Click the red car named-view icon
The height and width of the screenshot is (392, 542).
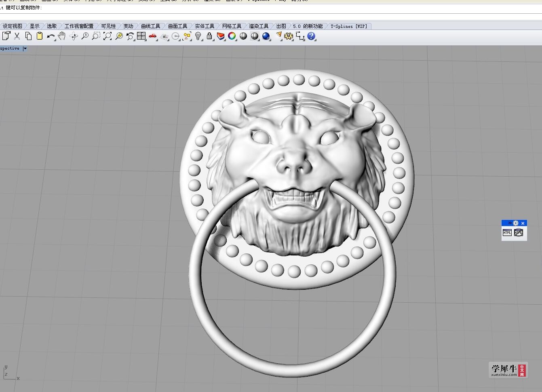(152, 36)
